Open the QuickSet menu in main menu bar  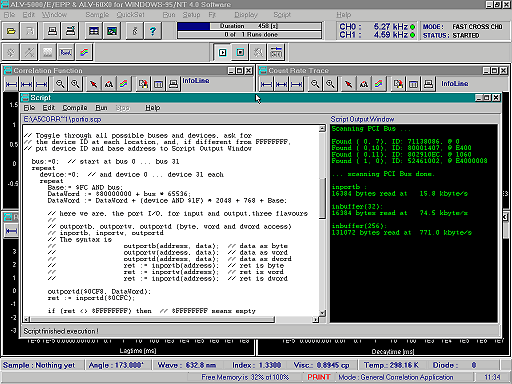(x=130, y=15)
